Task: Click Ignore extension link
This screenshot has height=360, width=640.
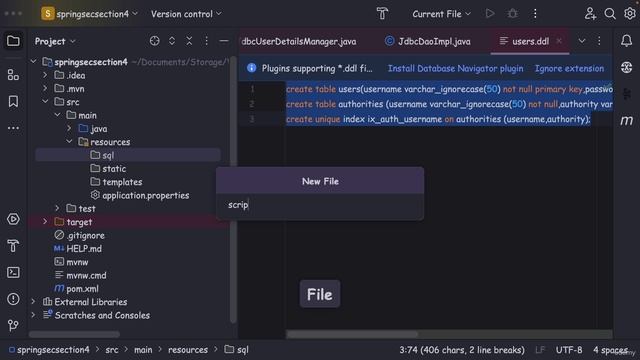Action: tap(569, 69)
